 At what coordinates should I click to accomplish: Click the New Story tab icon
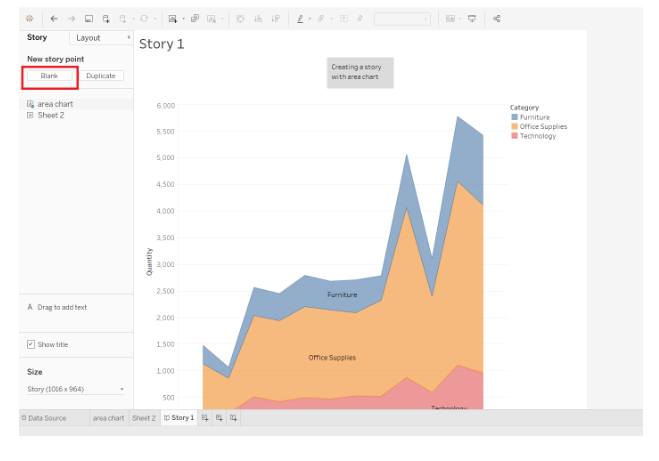click(x=233, y=418)
